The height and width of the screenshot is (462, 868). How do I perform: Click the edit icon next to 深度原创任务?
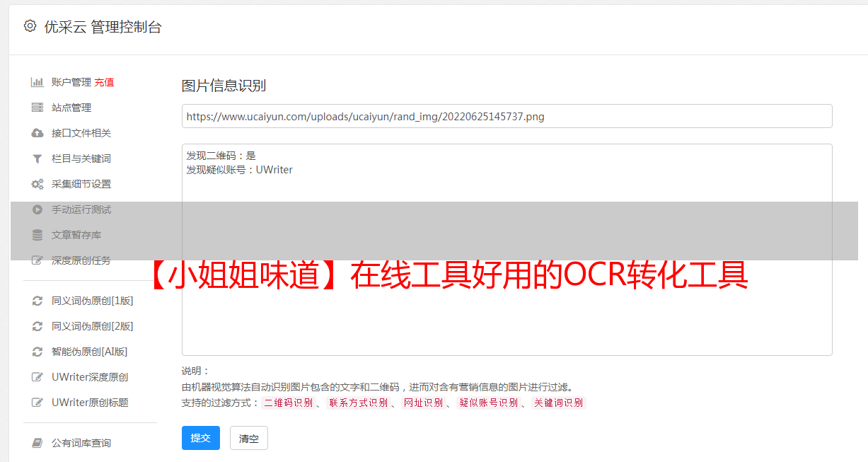pyautogui.click(x=37, y=260)
